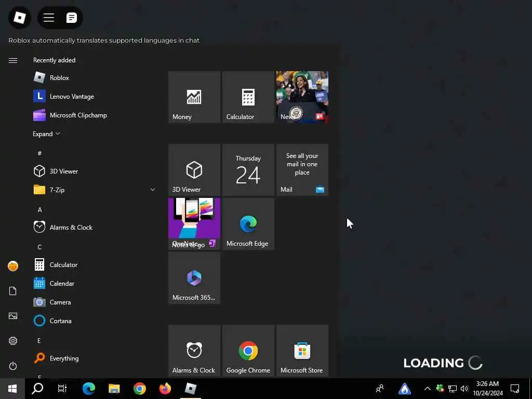Show hidden tray icons chevron
Viewport: 532px width, 399px height.
428,389
